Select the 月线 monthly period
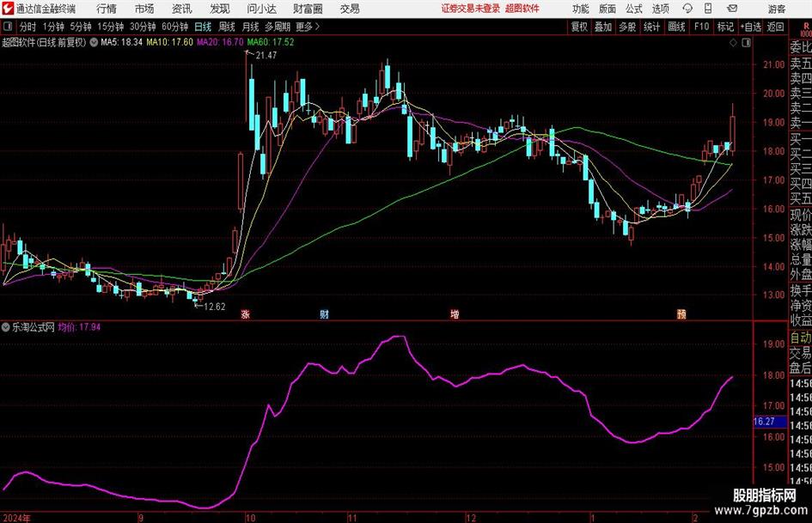 251,27
